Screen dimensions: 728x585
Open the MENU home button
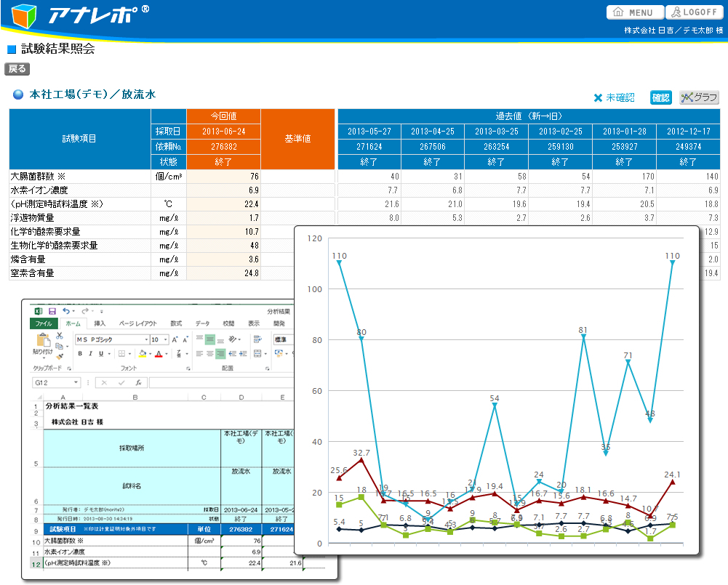[x=635, y=12]
